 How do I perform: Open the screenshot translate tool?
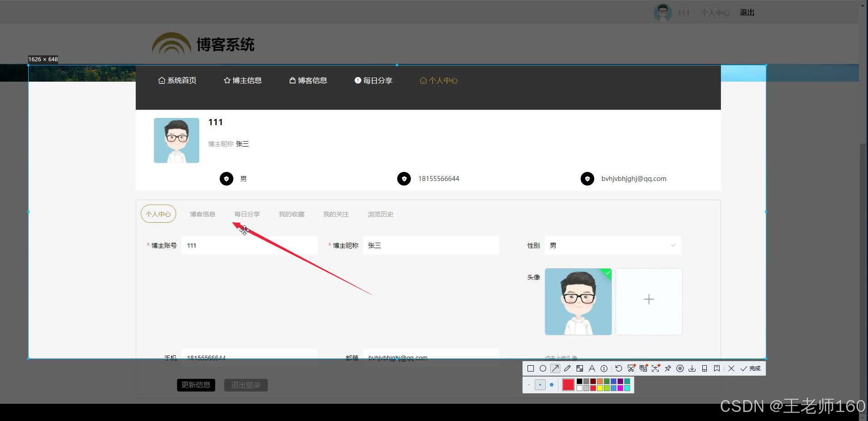pyautogui.click(x=643, y=368)
